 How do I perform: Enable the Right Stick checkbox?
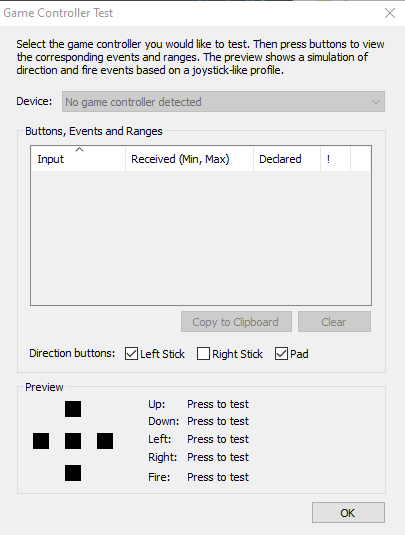tap(203, 354)
